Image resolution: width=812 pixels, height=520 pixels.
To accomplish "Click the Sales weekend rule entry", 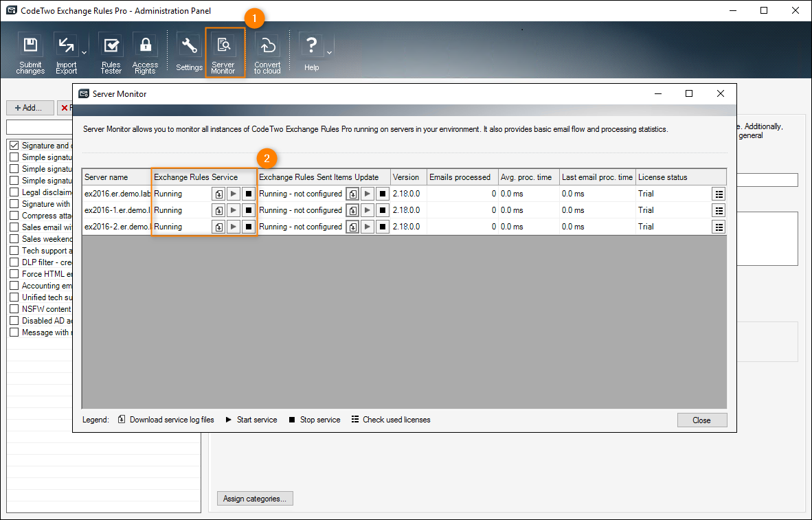I will (x=47, y=239).
